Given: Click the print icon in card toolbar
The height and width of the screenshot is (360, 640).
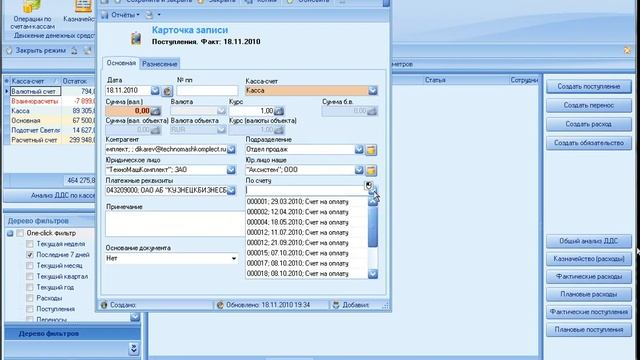Looking at the screenshot, I should click(149, 15).
